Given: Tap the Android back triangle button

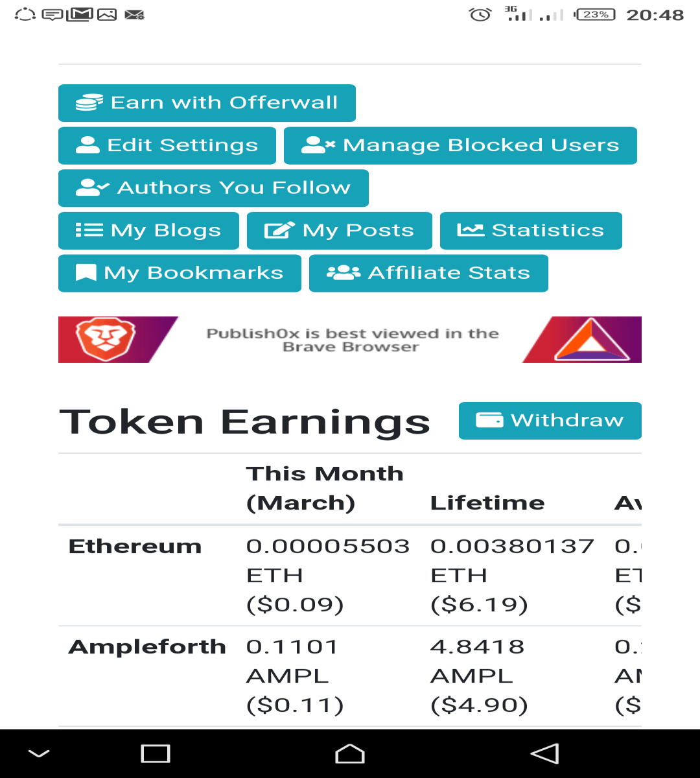Looking at the screenshot, I should [x=544, y=753].
